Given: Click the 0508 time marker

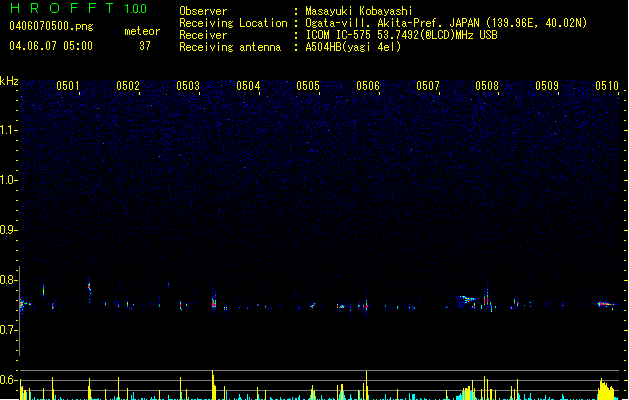Looking at the screenshot, I should [x=487, y=86].
